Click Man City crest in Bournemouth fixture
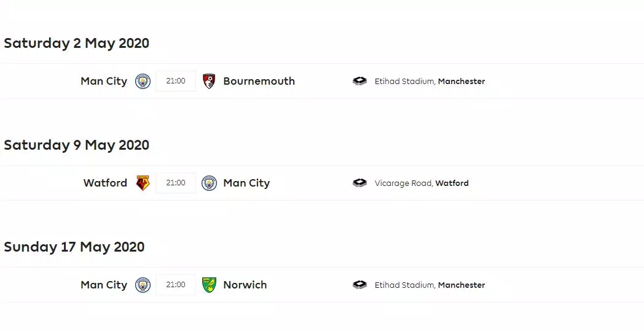644x332 pixels. coord(143,81)
